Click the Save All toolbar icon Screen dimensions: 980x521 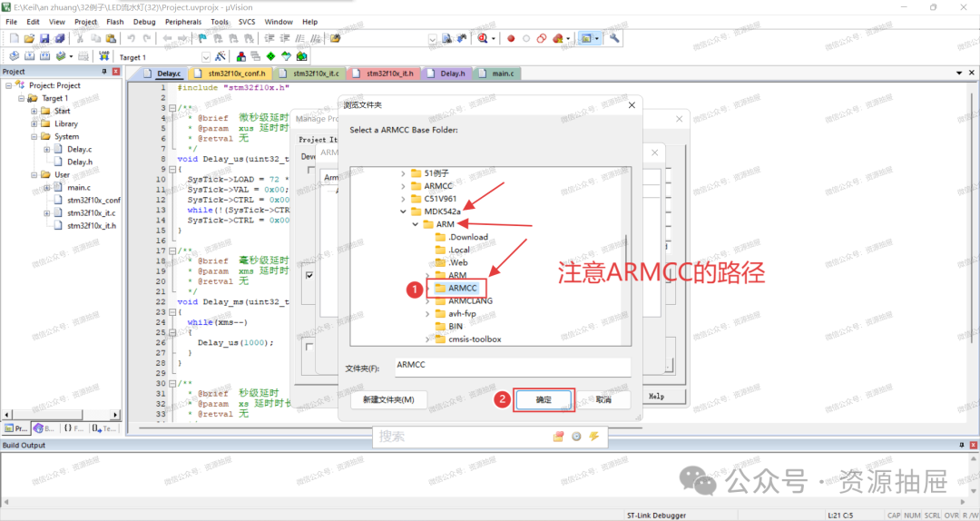click(x=59, y=38)
